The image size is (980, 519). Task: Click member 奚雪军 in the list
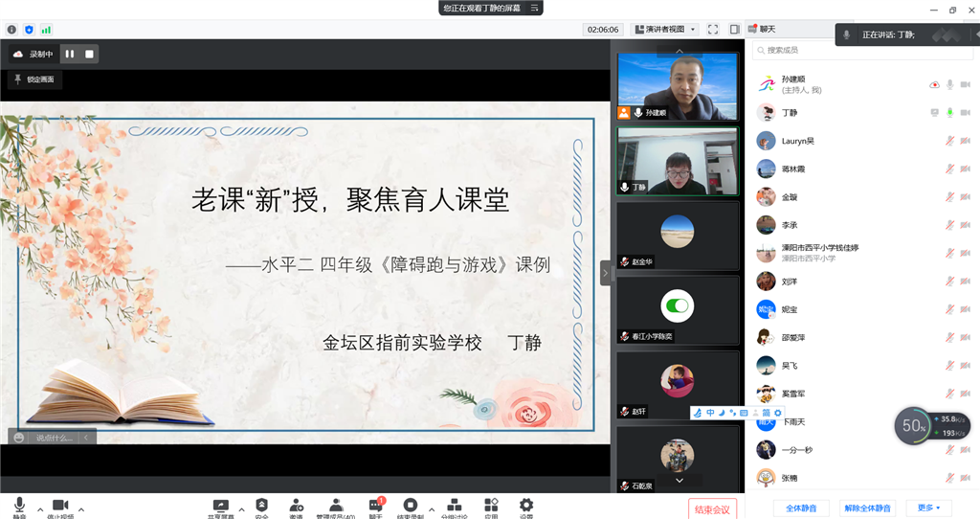[x=862, y=394]
